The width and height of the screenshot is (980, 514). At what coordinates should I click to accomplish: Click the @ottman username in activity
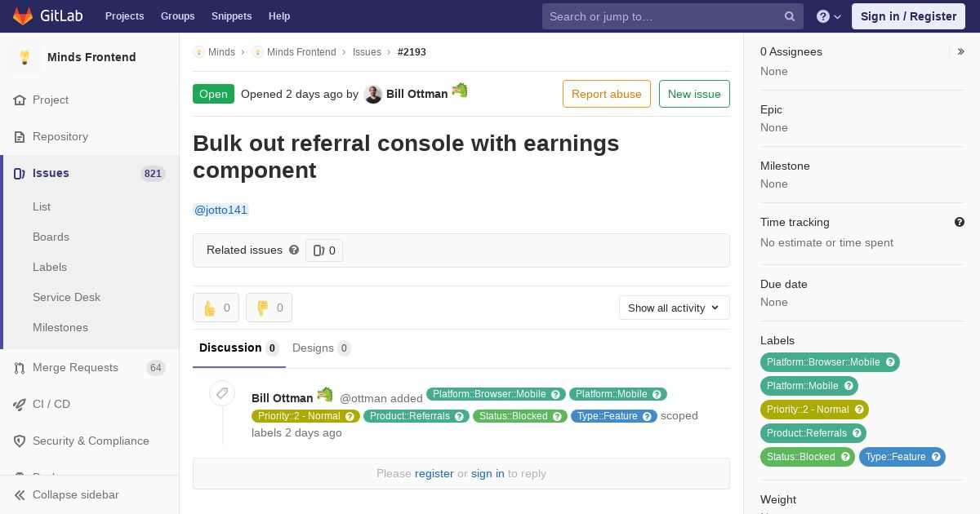tap(363, 398)
